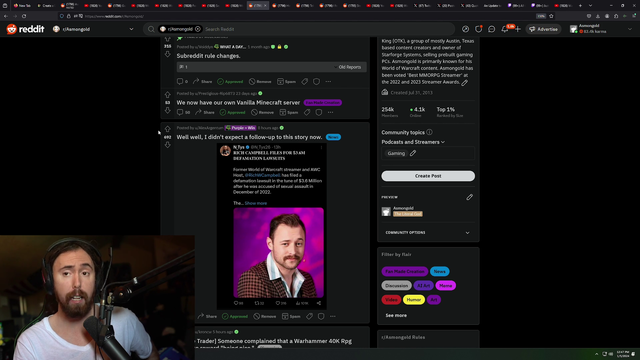Click Approved on the Subreddit rule changes post
Image resolution: width=640 pixels, height=360 pixels.
[x=230, y=82]
